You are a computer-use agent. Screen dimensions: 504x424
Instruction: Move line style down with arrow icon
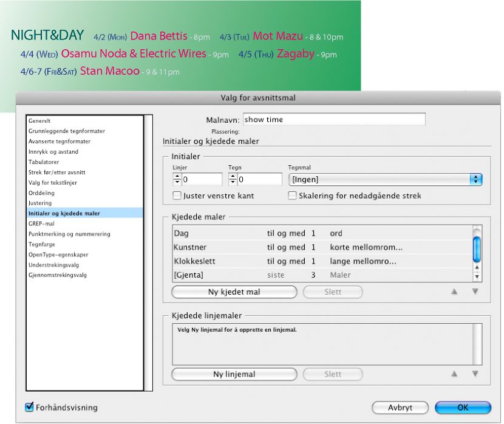[475, 374]
